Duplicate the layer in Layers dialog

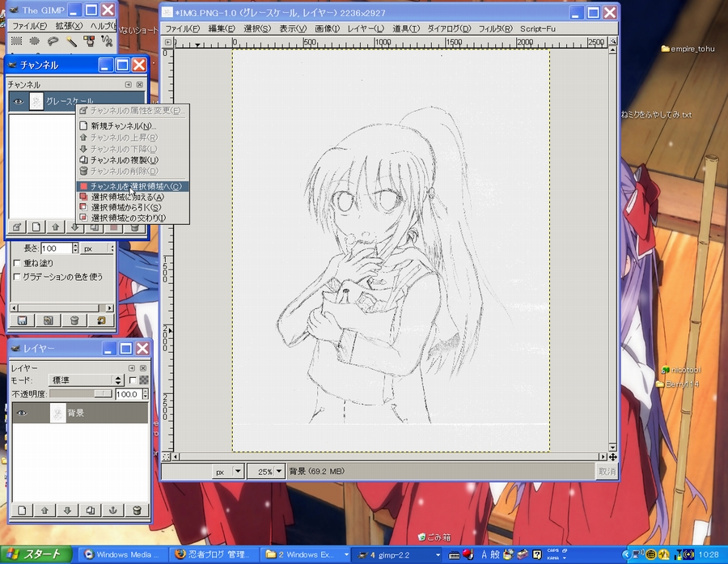click(90, 510)
